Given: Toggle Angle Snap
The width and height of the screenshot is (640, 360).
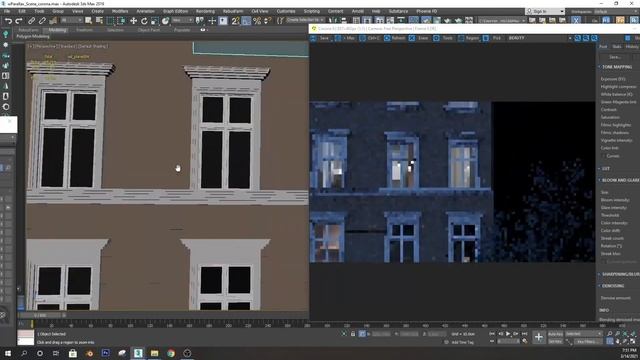Looking at the screenshot, I should click(246, 20).
